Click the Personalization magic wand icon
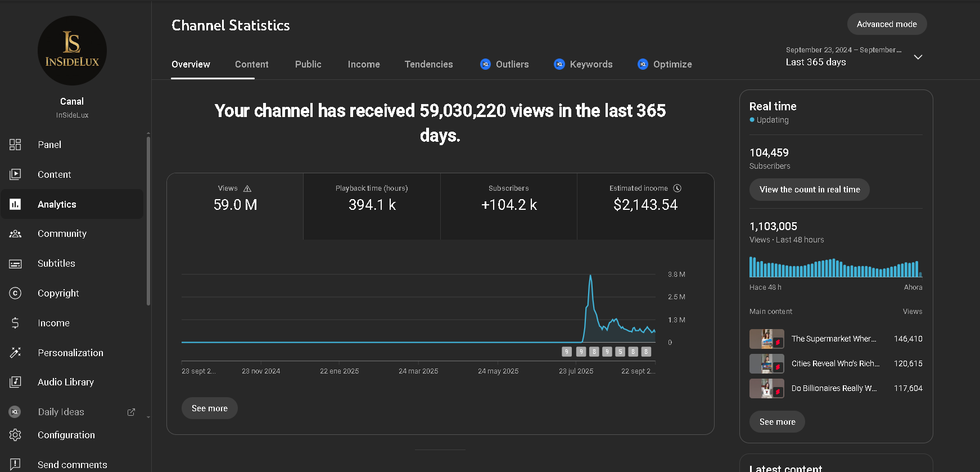The width and height of the screenshot is (980, 472). pos(15,353)
